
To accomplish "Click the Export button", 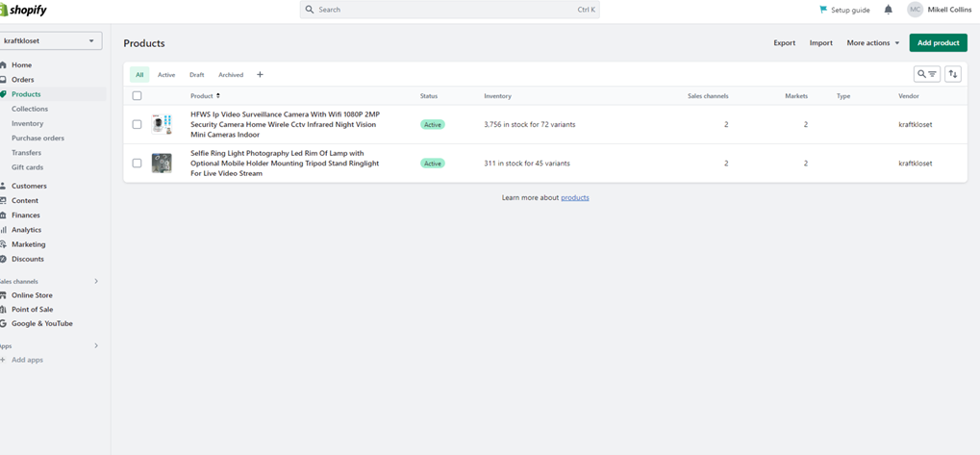I will pos(785,42).
